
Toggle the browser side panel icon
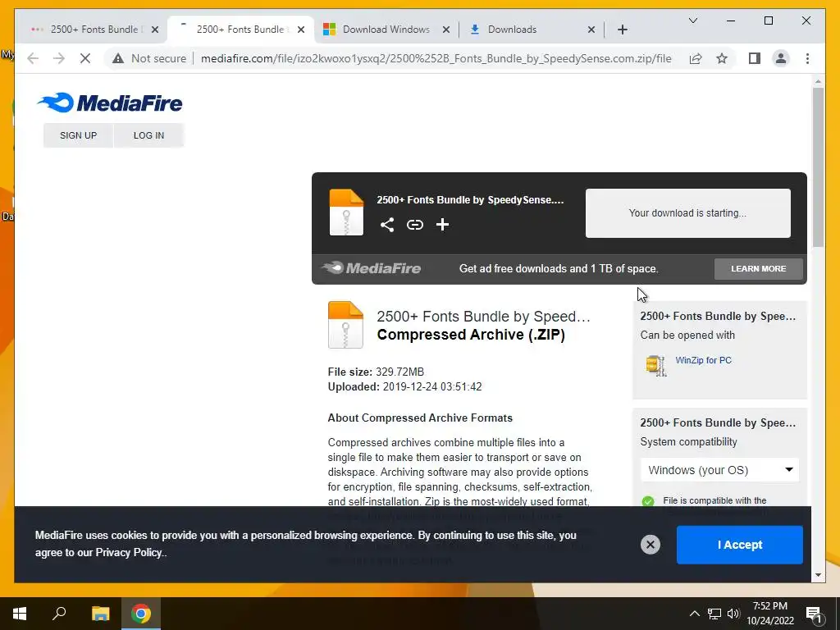point(755,58)
